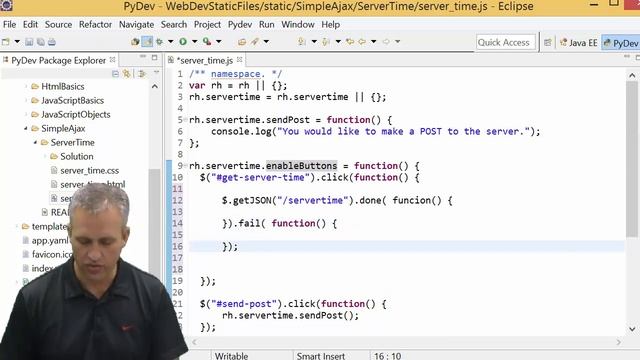Open the Run history dropdown arrow
The width and height of the screenshot is (640, 360).
194,42
